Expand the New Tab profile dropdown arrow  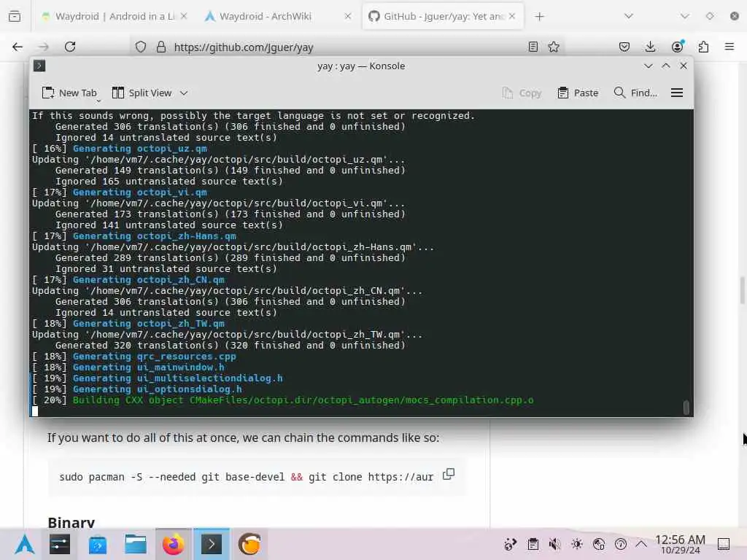[x=98, y=101]
